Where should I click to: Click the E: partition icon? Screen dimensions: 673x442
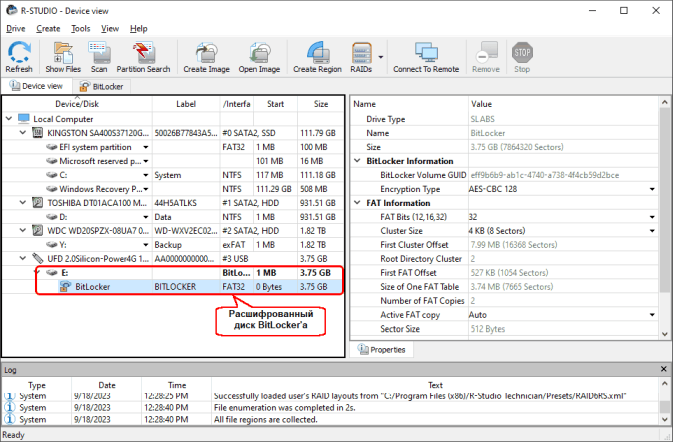[52, 272]
